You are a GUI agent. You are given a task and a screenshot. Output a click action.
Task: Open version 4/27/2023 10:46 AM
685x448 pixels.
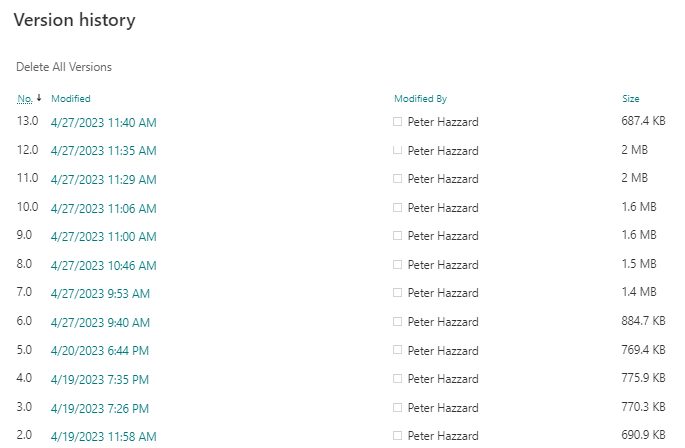(103, 266)
